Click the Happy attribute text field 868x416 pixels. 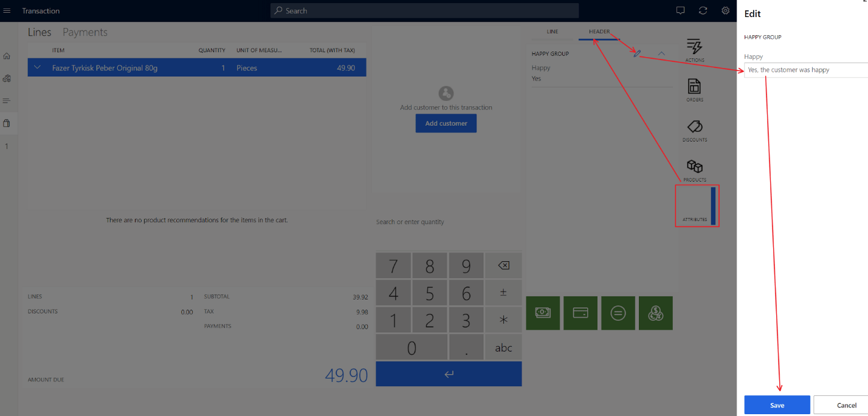click(x=805, y=70)
